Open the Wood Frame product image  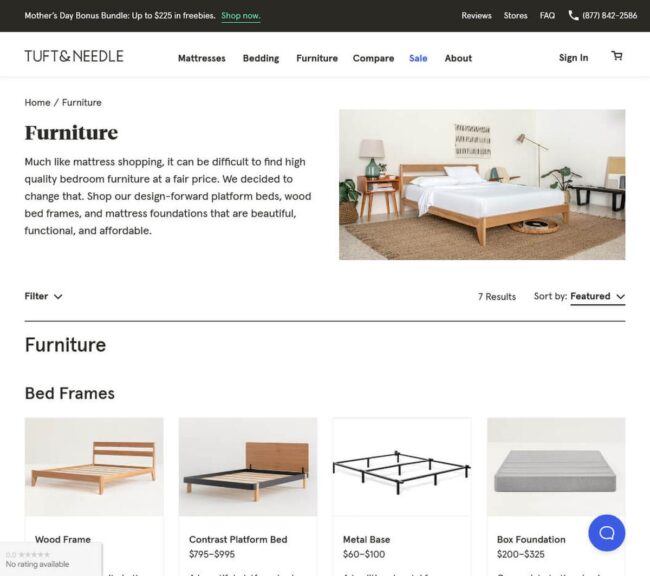tap(94, 467)
